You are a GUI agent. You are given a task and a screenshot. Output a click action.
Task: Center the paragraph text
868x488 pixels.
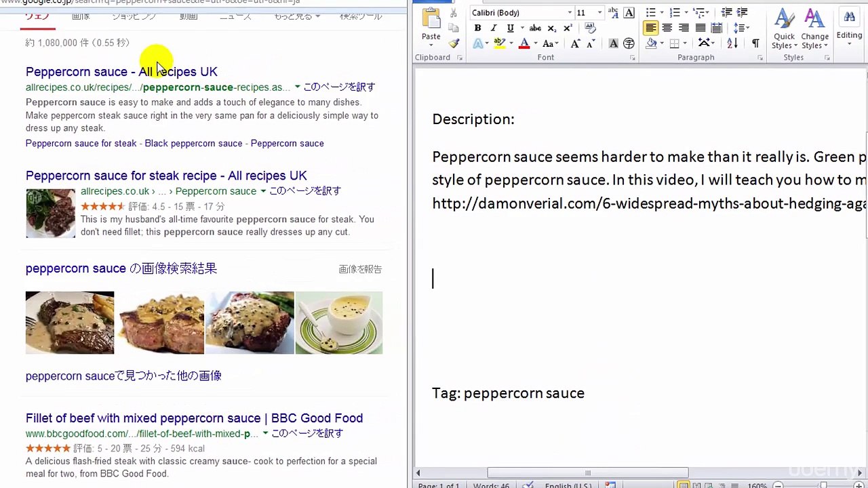(x=667, y=28)
